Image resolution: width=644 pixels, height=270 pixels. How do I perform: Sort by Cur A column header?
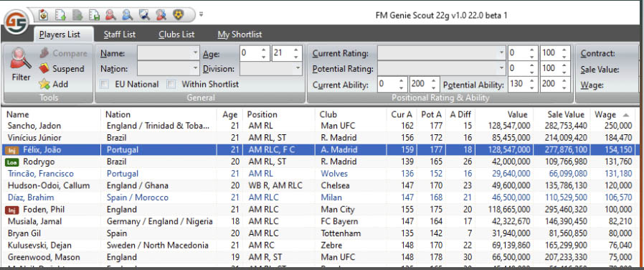pyautogui.click(x=402, y=115)
